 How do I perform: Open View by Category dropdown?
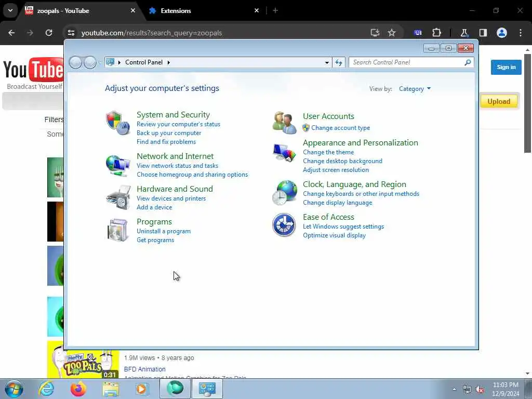point(415,89)
